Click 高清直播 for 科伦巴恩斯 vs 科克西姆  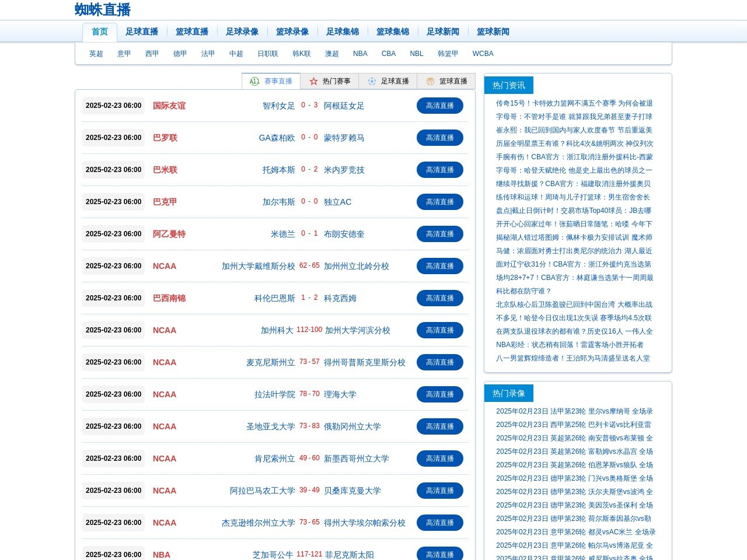coord(440,298)
